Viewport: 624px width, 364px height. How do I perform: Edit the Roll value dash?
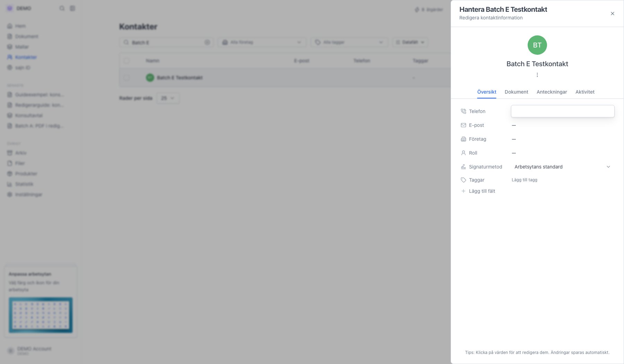(x=514, y=153)
